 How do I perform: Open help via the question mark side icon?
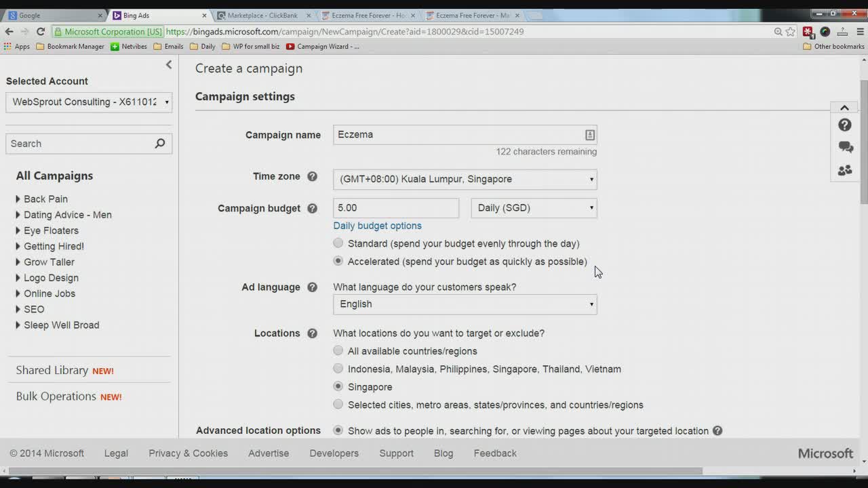(x=845, y=125)
